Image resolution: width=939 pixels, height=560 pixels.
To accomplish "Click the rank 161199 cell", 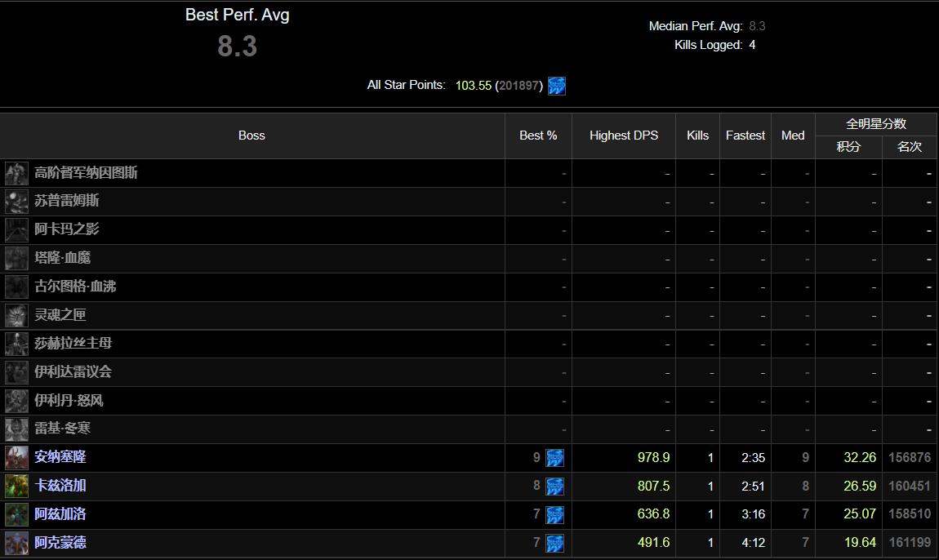I will [x=910, y=543].
